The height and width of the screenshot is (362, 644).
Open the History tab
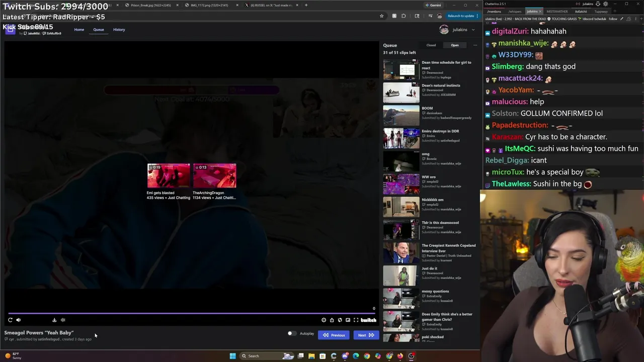click(x=119, y=30)
